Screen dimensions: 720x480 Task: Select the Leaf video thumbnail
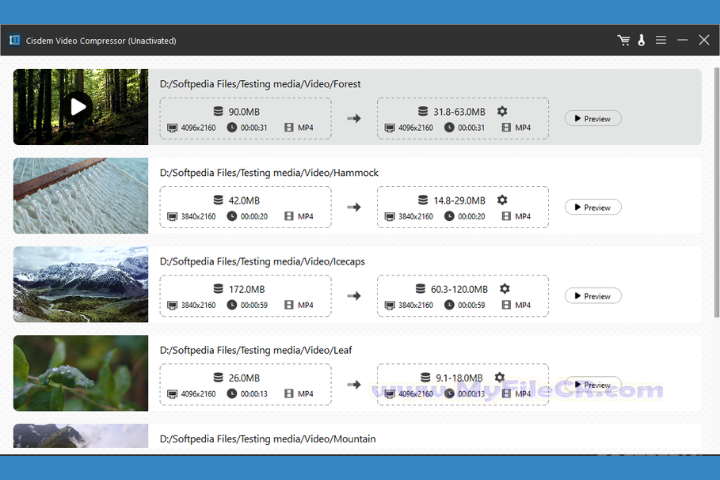point(81,373)
